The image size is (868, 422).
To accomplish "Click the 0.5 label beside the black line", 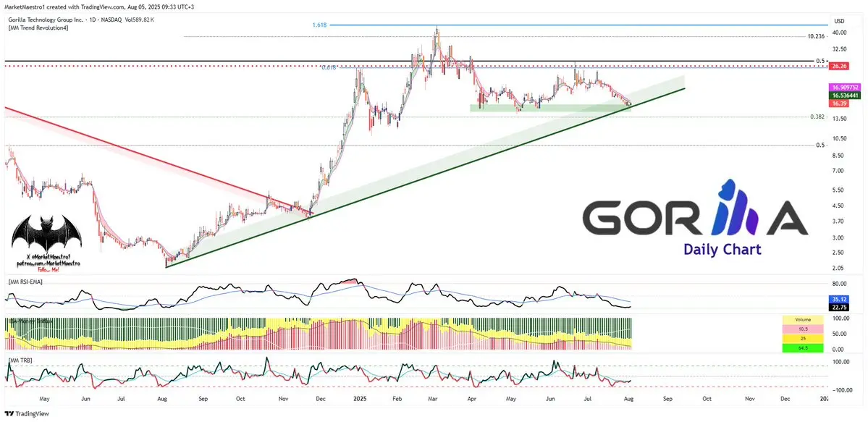I will point(820,60).
